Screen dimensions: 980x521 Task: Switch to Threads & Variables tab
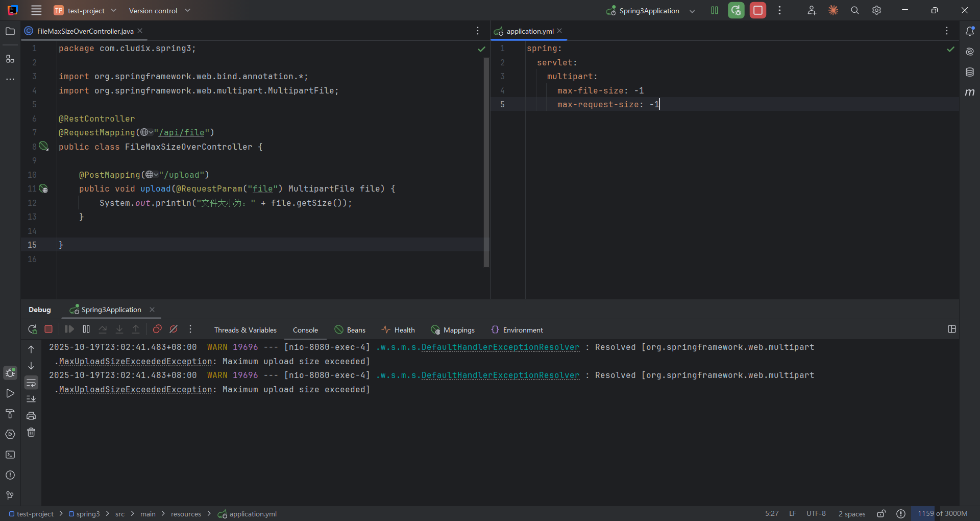[x=245, y=330]
